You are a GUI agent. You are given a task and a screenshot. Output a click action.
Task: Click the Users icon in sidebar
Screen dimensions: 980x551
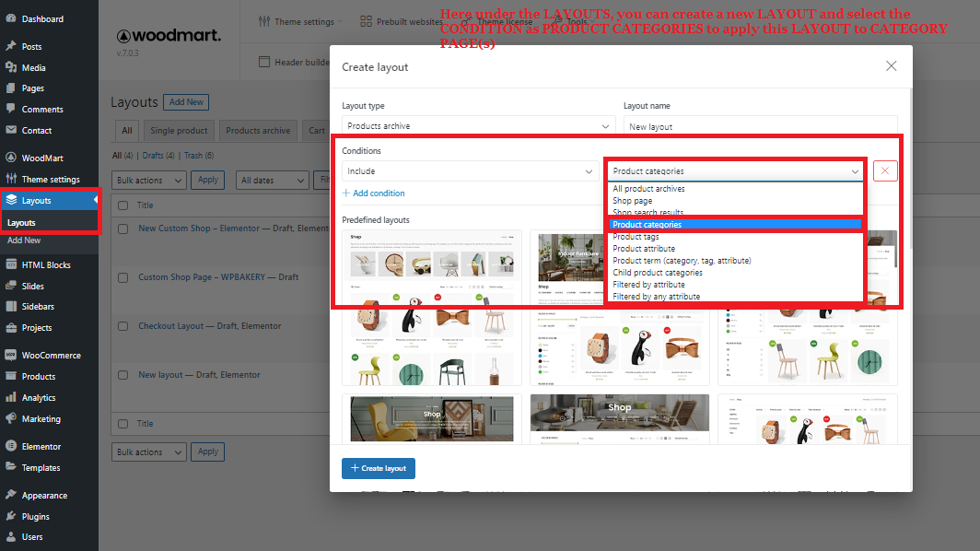click(11, 536)
